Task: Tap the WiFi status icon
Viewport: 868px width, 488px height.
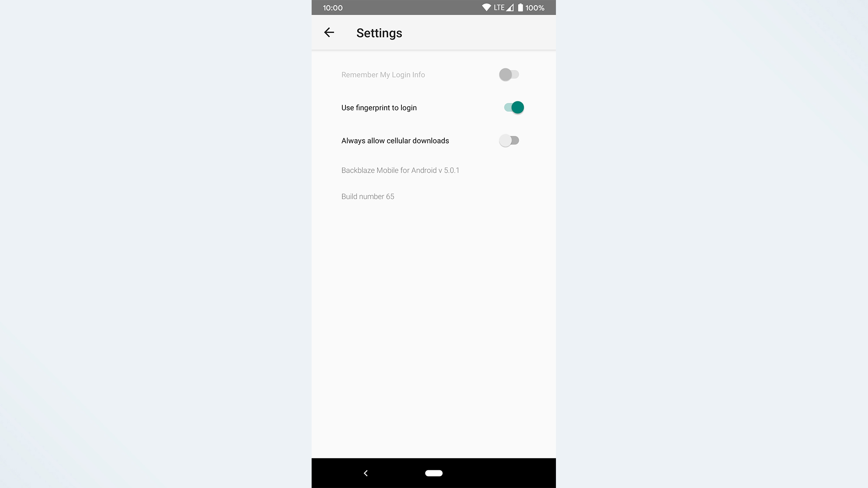Action: (x=483, y=7)
